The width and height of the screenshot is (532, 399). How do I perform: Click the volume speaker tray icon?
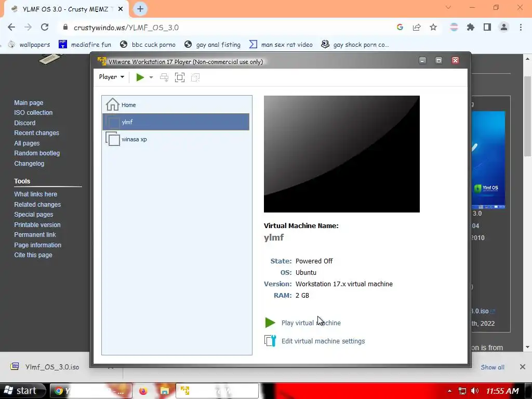coord(475,391)
